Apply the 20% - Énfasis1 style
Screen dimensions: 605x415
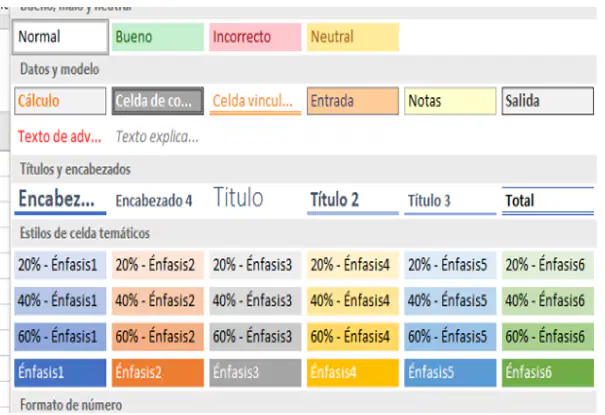point(60,265)
